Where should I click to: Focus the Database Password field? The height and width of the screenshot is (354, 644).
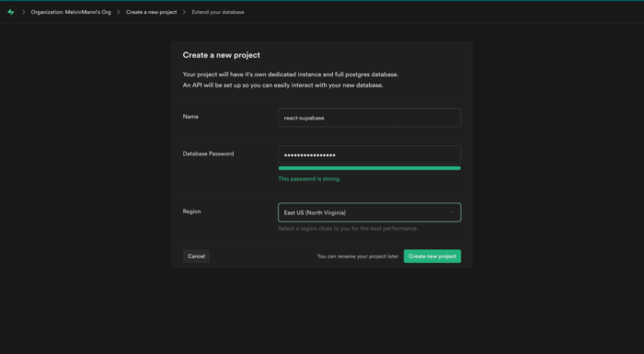pos(369,154)
